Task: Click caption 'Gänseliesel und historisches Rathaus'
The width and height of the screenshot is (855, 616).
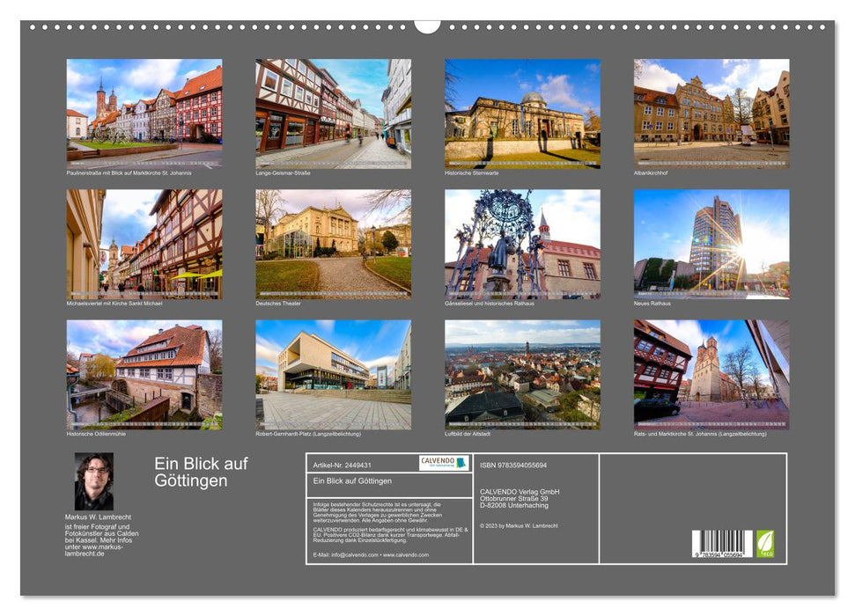Action: pyautogui.click(x=490, y=303)
